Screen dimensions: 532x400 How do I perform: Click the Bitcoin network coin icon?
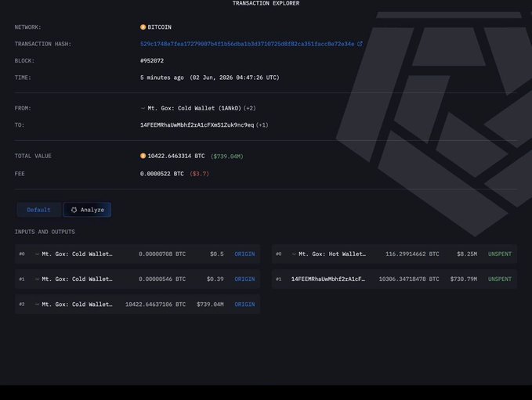click(143, 27)
